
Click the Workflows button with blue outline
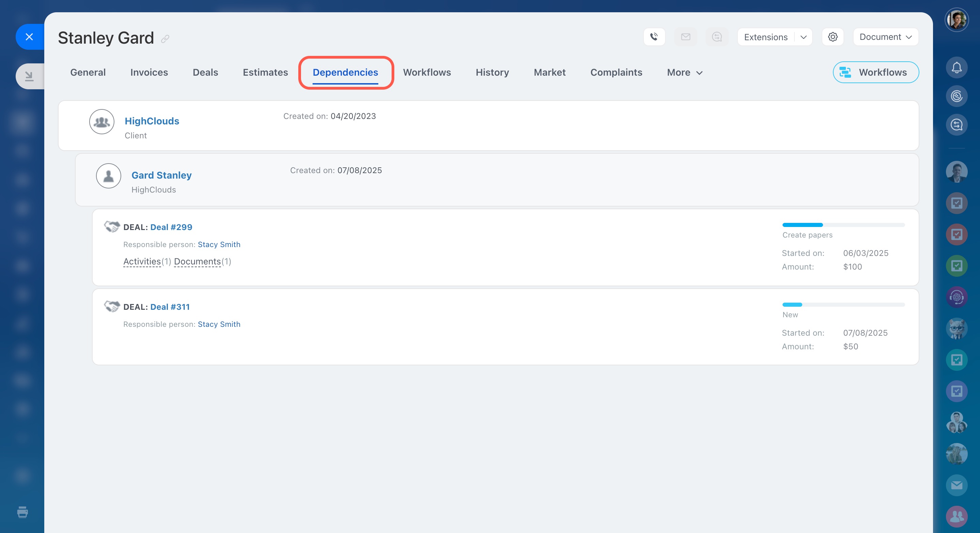(875, 72)
